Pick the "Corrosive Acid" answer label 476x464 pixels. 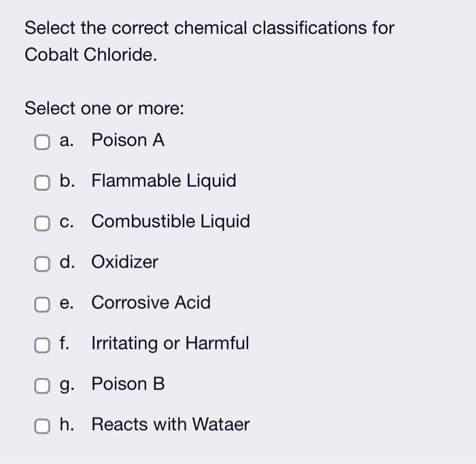[151, 303]
